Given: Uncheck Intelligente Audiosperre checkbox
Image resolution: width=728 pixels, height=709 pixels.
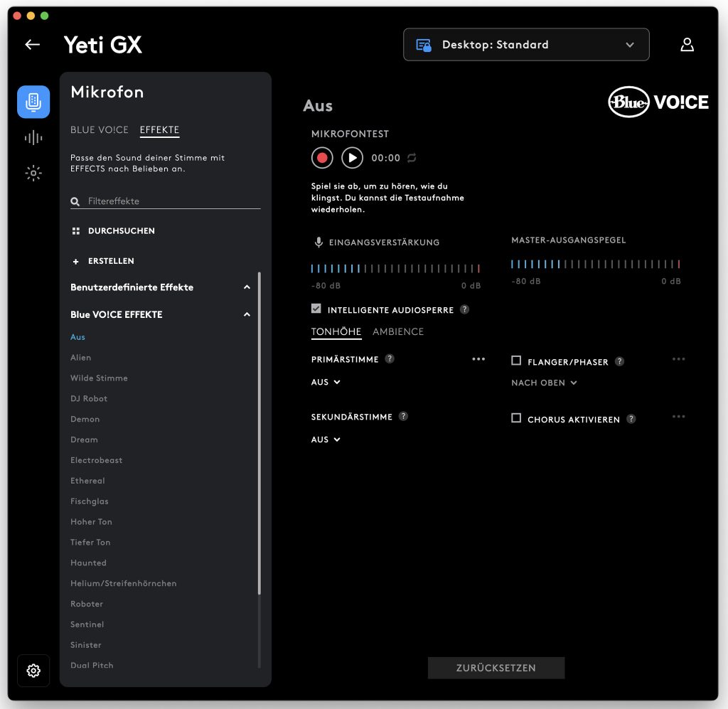Looking at the screenshot, I should (x=316, y=309).
